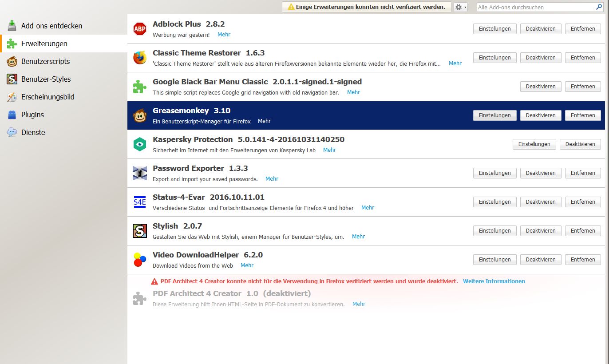
Task: Deactivate Google Black Bar Menu Classic
Action: click(541, 87)
